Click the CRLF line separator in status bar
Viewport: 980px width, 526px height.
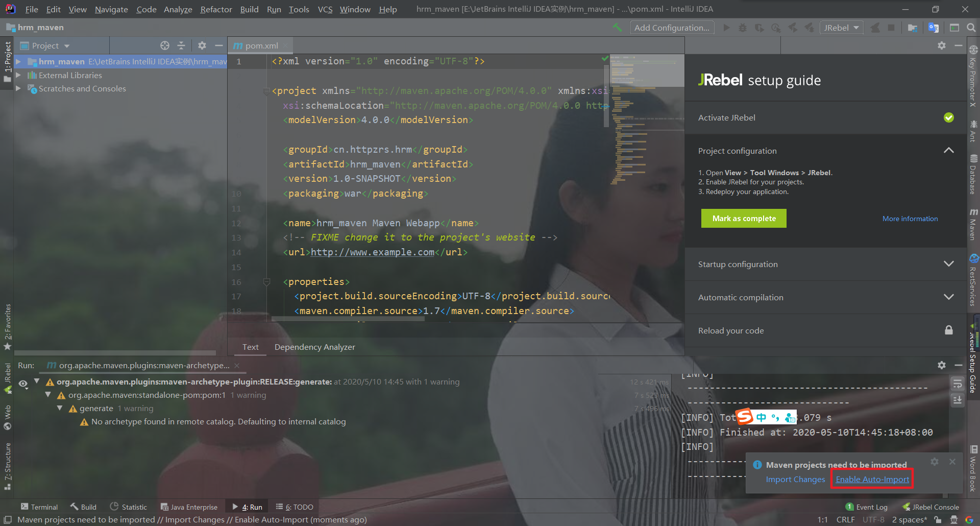845,520
